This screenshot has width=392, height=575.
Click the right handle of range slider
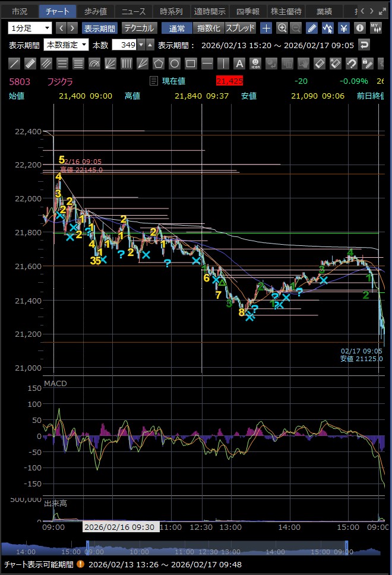(x=347, y=548)
